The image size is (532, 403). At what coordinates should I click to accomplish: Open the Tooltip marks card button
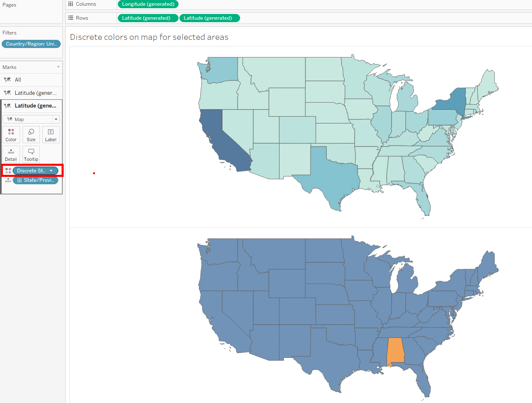pyautogui.click(x=31, y=154)
